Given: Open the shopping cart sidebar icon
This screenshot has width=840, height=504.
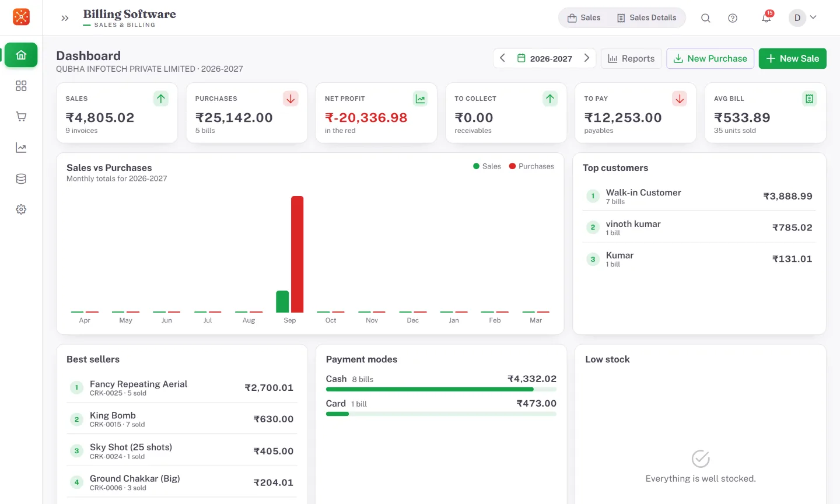Looking at the screenshot, I should pos(21,117).
